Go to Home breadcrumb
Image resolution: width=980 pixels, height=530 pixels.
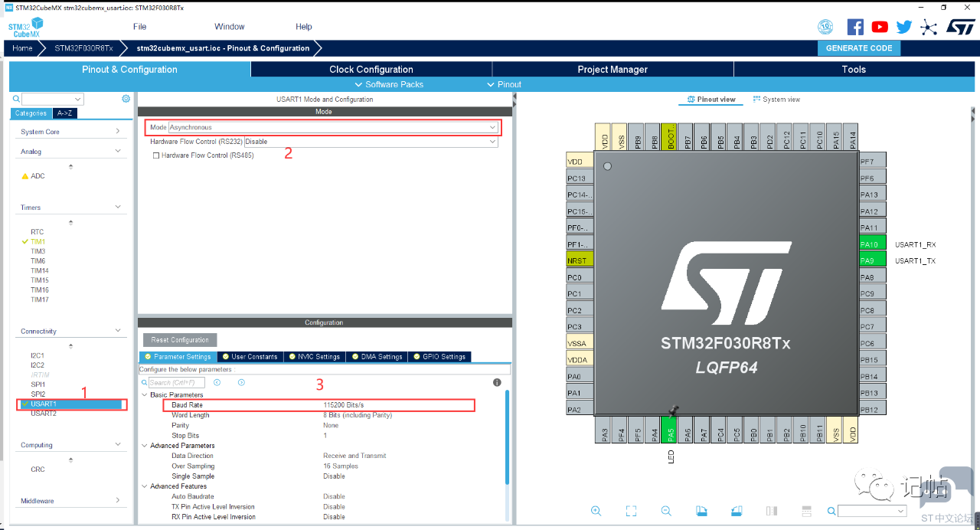pyautogui.click(x=22, y=48)
